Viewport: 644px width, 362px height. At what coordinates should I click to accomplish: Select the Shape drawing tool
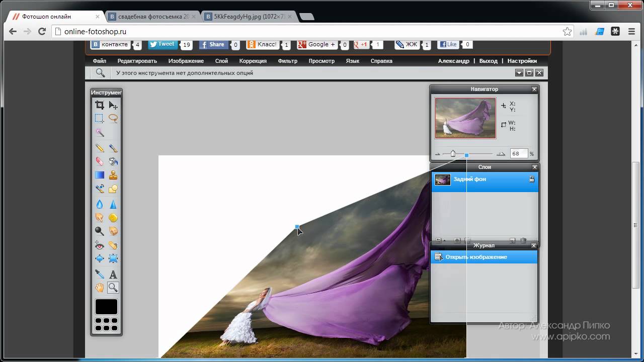point(113,189)
